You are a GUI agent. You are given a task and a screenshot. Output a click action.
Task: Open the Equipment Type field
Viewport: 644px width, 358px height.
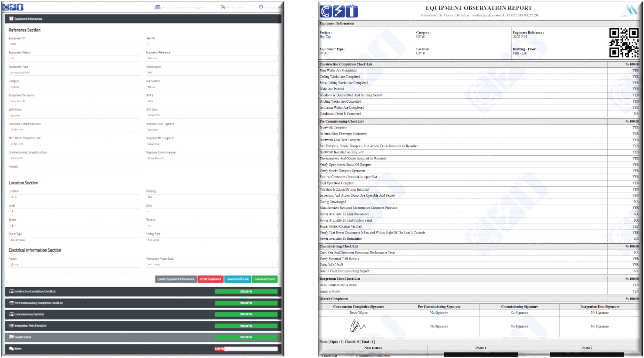click(74, 73)
